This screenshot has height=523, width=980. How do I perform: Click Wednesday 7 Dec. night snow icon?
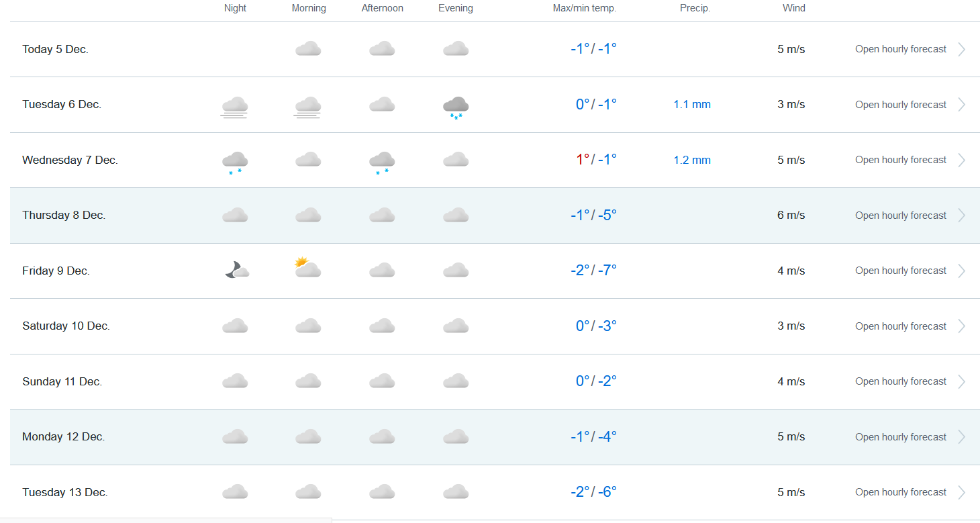click(x=235, y=162)
